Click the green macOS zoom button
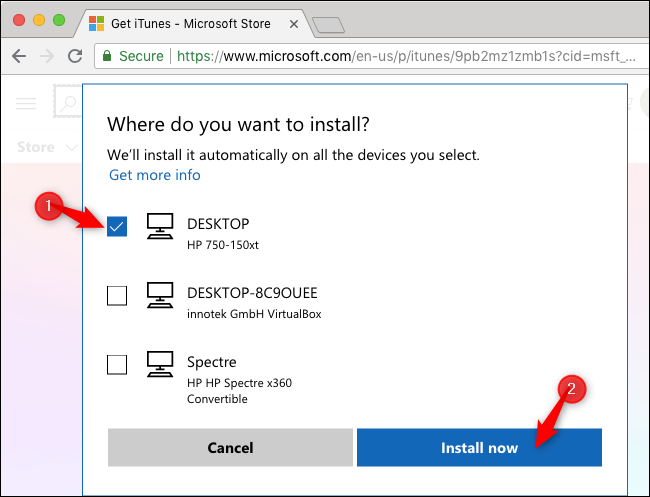 pyautogui.click(x=59, y=20)
